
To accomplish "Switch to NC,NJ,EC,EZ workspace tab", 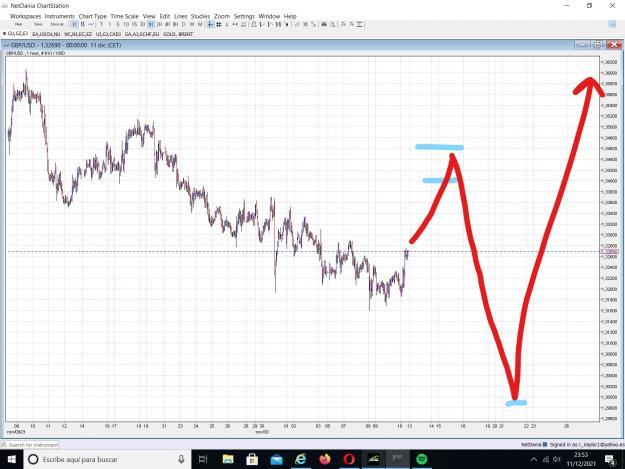I will (x=78, y=34).
